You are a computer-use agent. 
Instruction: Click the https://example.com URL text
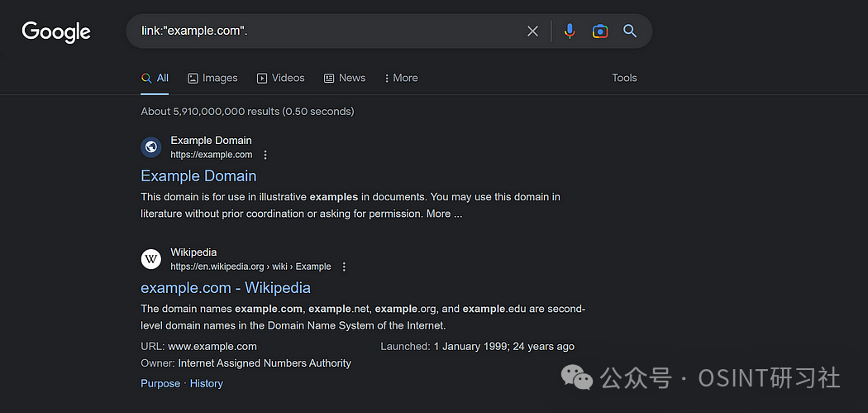(x=212, y=155)
